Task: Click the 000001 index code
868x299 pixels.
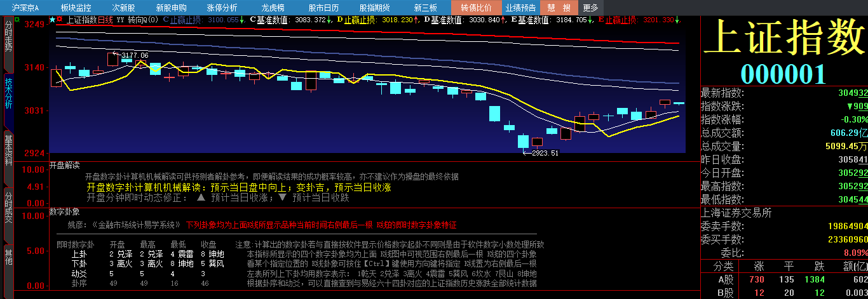Action: pyautogui.click(x=783, y=74)
